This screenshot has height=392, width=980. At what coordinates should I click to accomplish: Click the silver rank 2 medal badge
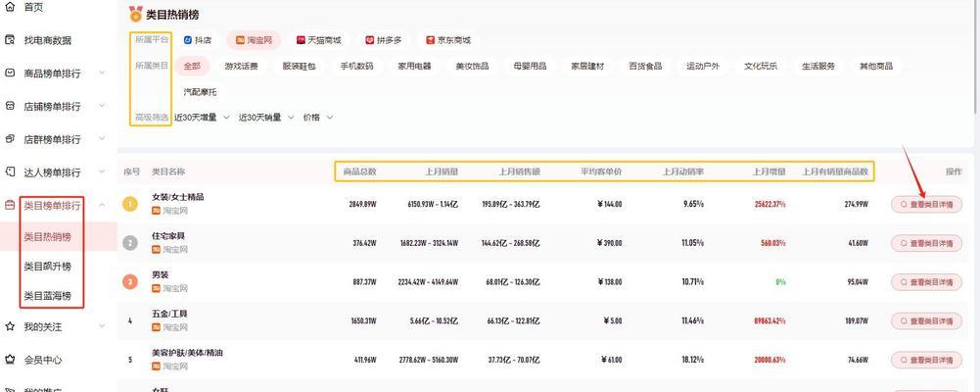[130, 243]
